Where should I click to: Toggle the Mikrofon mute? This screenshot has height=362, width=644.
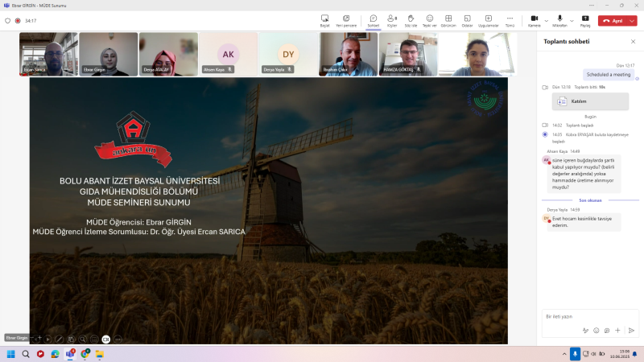click(x=559, y=21)
